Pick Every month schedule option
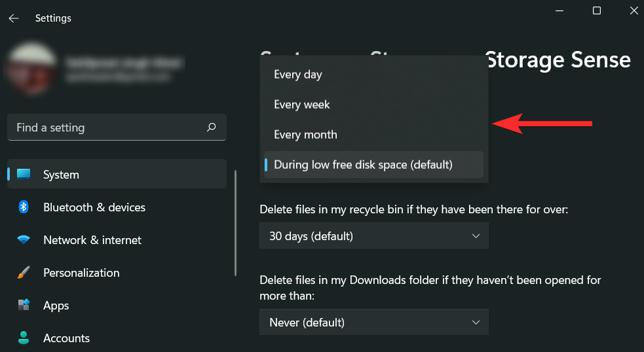Image resolution: width=644 pixels, height=352 pixels. (305, 135)
